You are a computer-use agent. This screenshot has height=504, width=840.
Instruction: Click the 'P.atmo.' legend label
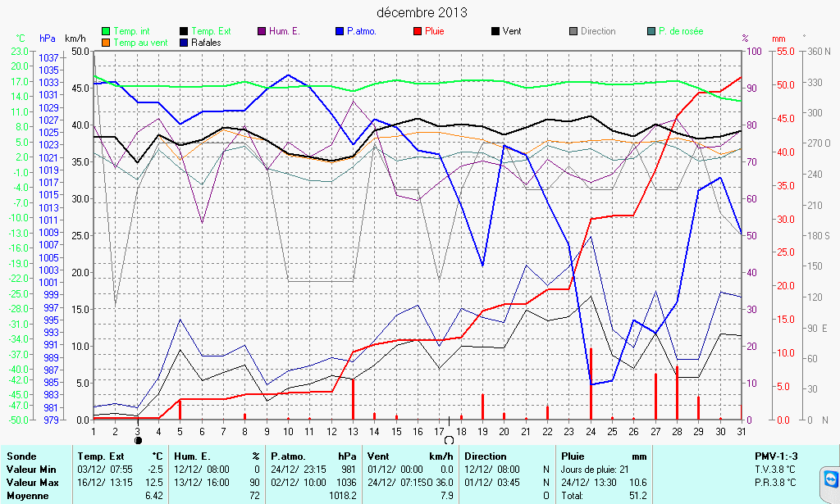362,31
